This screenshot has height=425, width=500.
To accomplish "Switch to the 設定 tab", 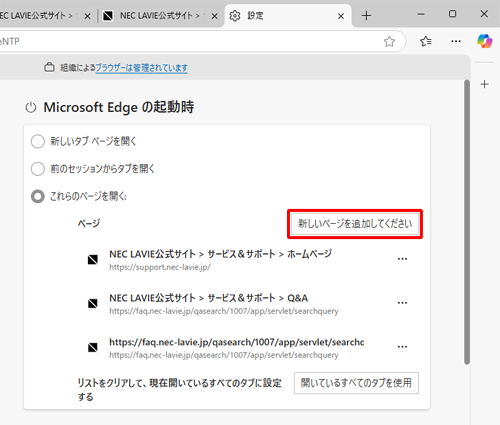I will tap(288, 16).
